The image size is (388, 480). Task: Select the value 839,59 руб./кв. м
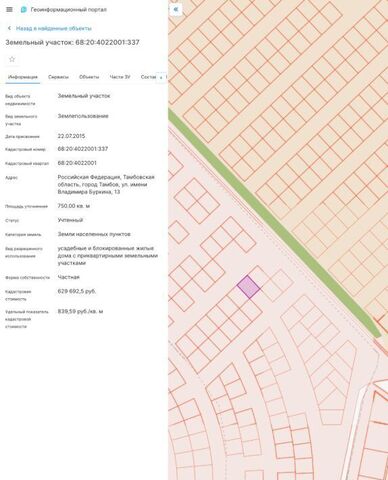point(80,311)
